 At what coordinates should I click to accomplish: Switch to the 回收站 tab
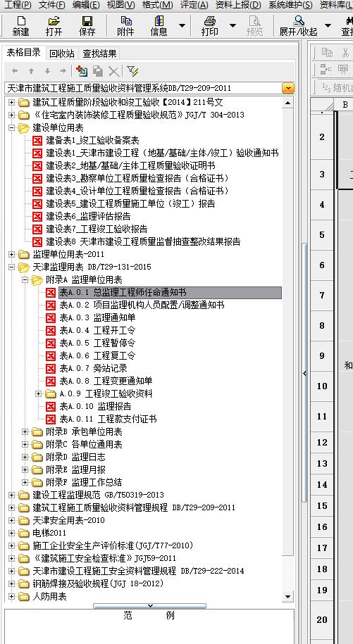pyautogui.click(x=61, y=53)
